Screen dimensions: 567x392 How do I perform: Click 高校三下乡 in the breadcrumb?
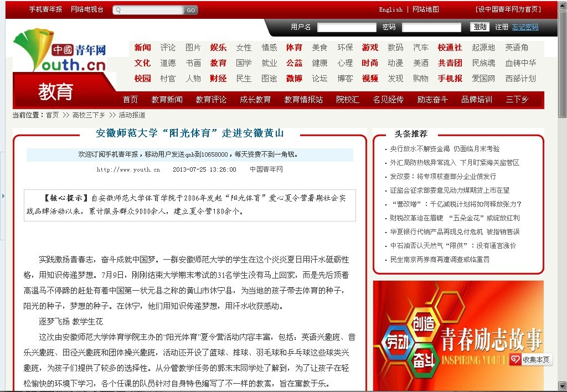coord(89,115)
